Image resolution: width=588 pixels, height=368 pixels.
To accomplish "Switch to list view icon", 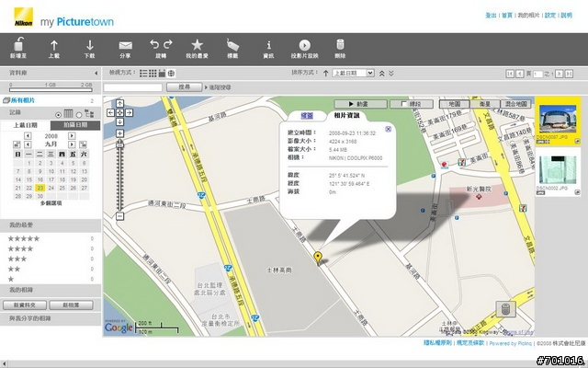I will 143,74.
